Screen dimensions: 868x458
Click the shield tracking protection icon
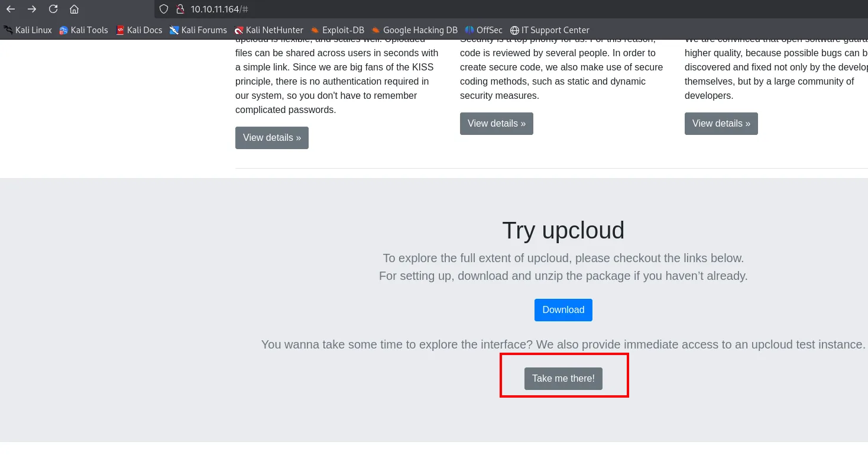click(x=164, y=9)
